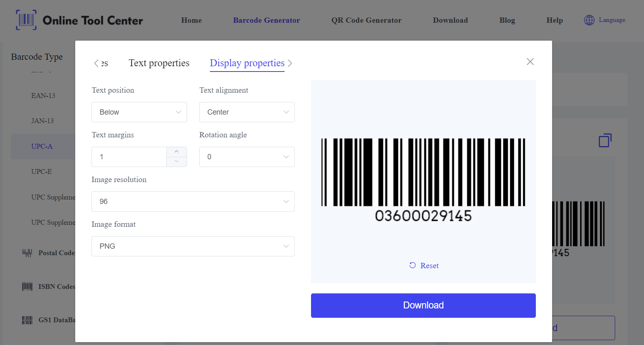Image resolution: width=644 pixels, height=345 pixels.
Task: Close the properties dialog with X
Action: (x=530, y=61)
